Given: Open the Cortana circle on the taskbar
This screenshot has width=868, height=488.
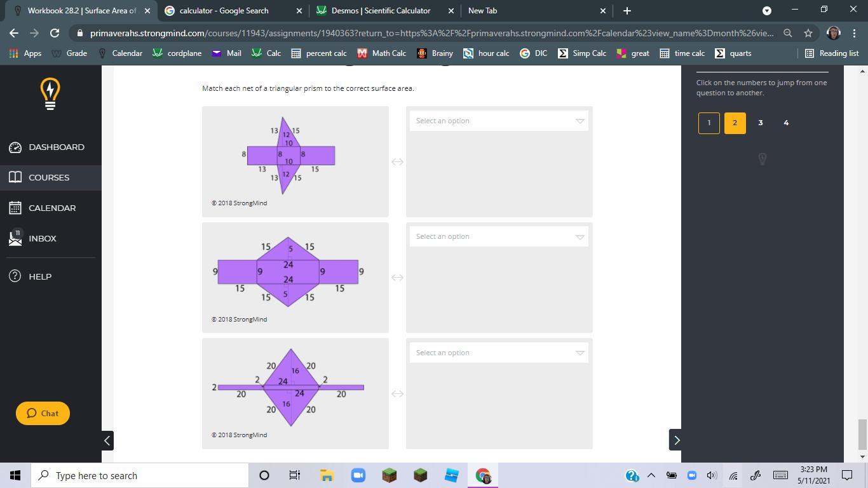Looking at the screenshot, I should (264, 475).
